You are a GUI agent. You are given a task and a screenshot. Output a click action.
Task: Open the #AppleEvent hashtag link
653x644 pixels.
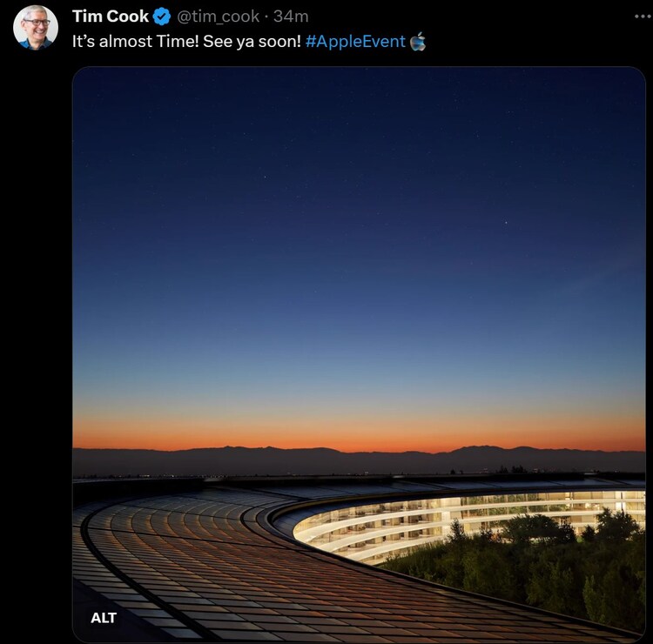click(x=355, y=42)
